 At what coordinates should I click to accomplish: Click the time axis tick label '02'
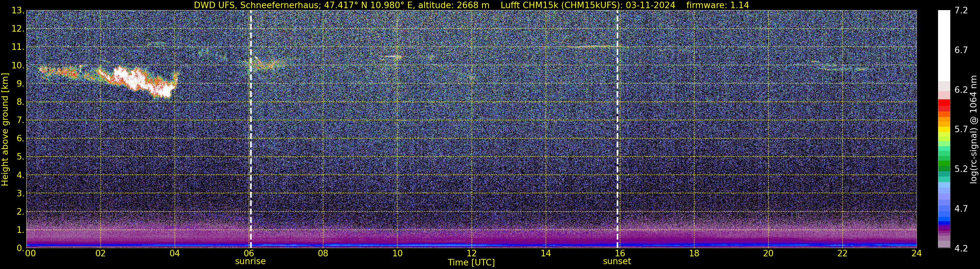101,254
